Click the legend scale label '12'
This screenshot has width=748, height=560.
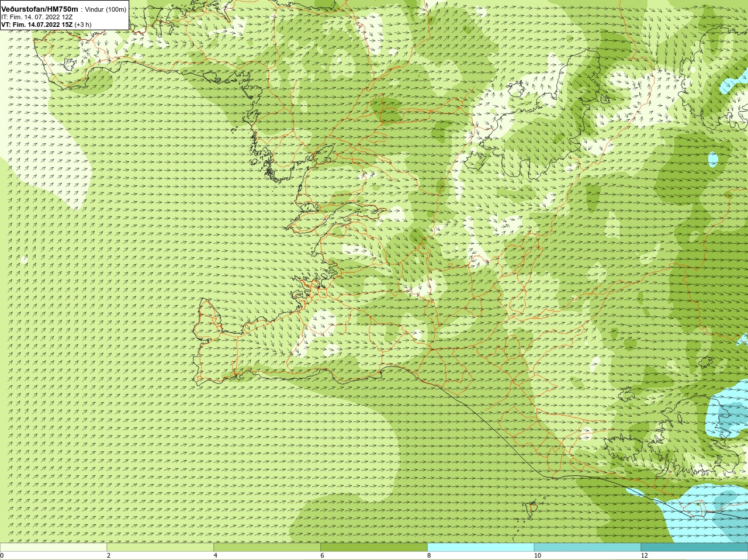pos(644,555)
